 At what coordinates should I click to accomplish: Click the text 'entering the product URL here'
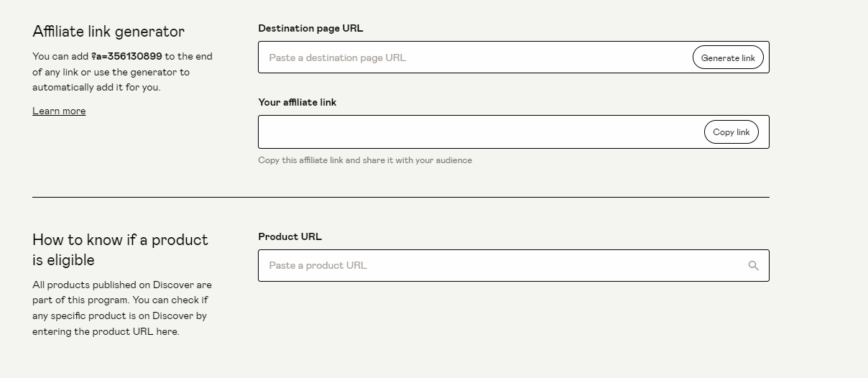106,332
